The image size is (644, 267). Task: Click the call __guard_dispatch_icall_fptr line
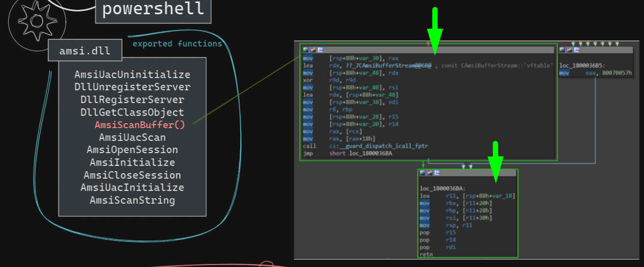[x=365, y=146]
